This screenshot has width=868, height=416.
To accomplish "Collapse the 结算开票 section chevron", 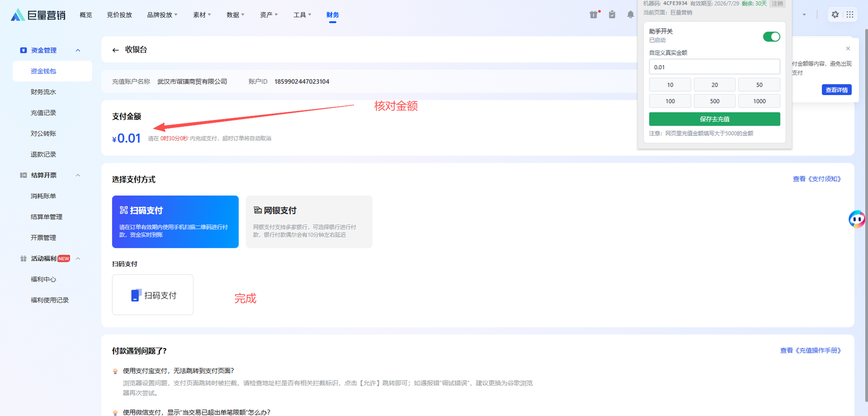I will pos(78,175).
